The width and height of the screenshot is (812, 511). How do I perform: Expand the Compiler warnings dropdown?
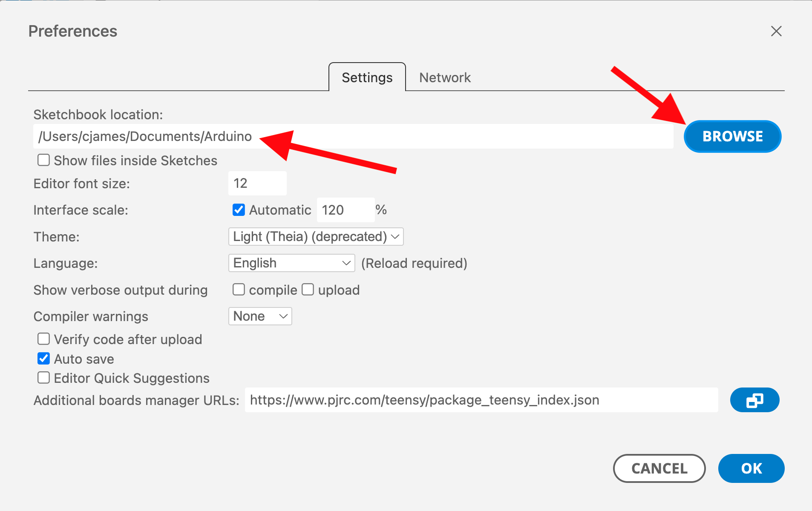click(x=260, y=316)
